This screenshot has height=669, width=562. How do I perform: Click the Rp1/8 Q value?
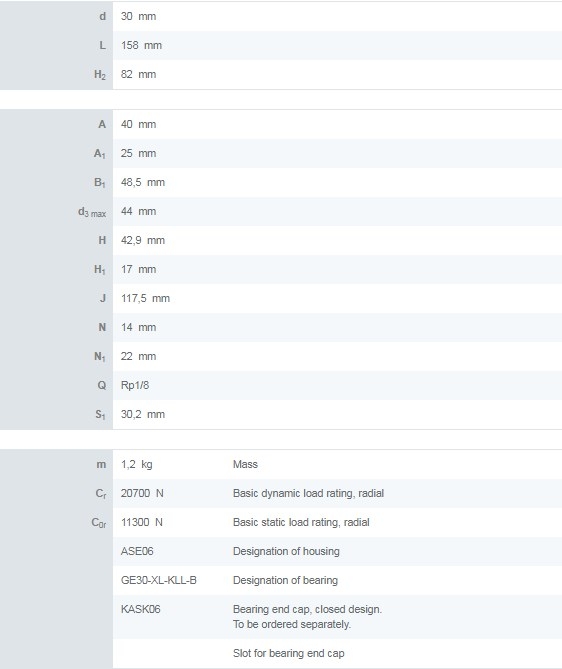(x=135, y=385)
